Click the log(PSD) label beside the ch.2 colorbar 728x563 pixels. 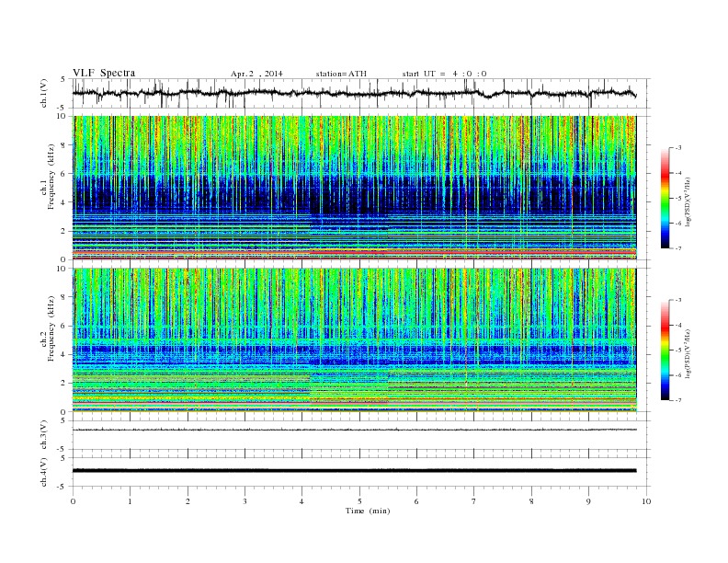click(x=688, y=353)
